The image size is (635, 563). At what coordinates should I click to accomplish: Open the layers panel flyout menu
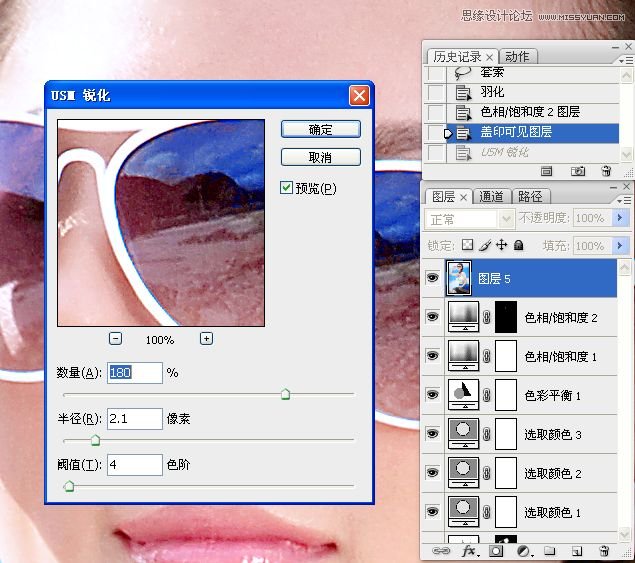(x=626, y=201)
